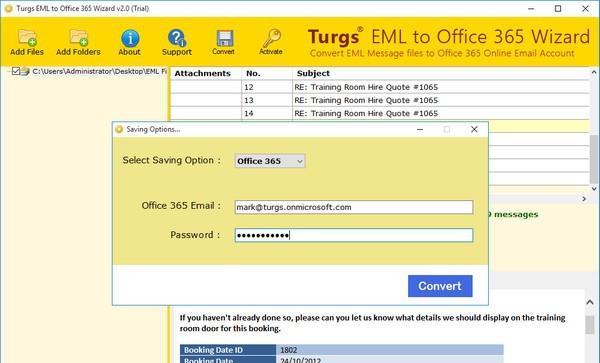600x363 pixels.
Task: Click the horizontal scroll right arrow of the message list
Action: click(584, 199)
